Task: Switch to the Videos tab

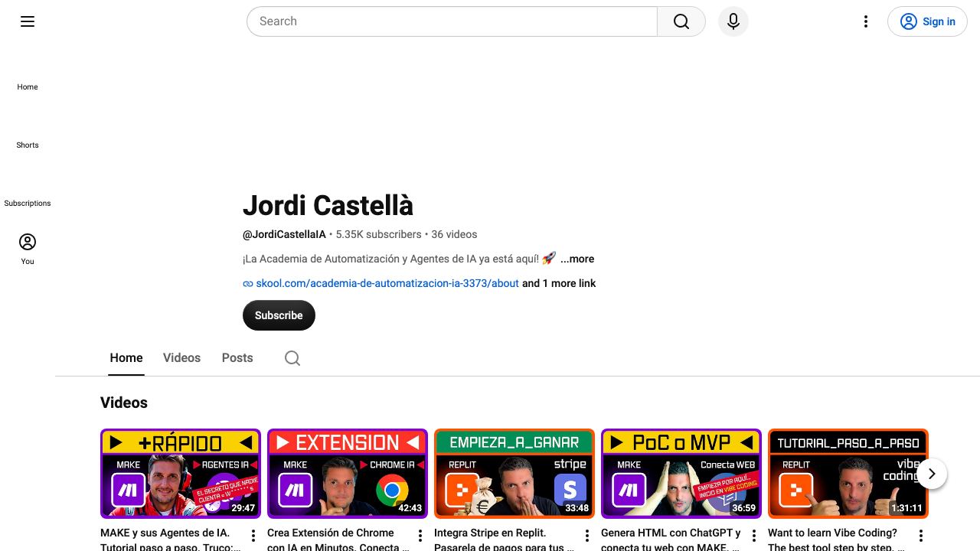Action: [x=181, y=358]
